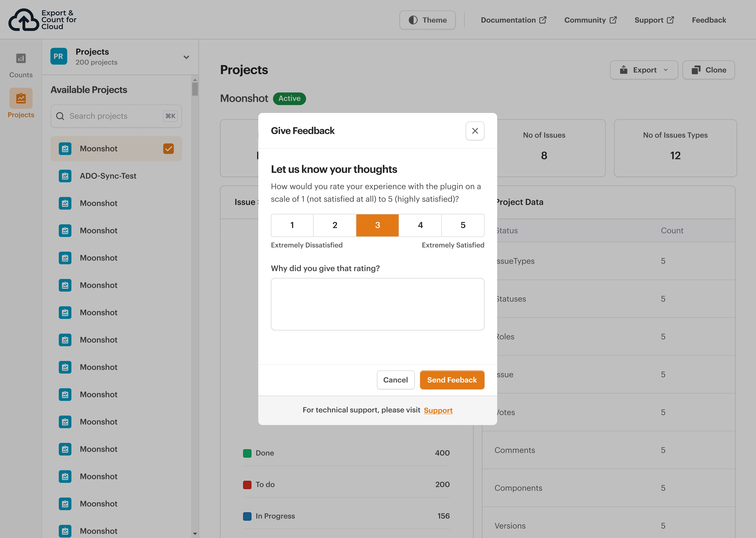Viewport: 756px width, 538px height.
Task: Select rating 3 on the satisfaction scale
Action: click(377, 225)
